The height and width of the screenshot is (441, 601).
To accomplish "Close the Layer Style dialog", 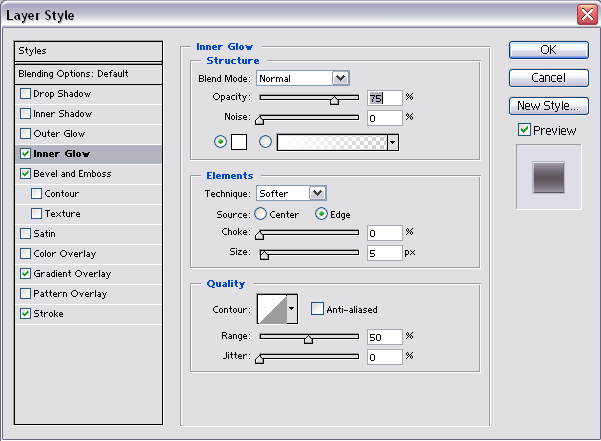I will [x=587, y=14].
